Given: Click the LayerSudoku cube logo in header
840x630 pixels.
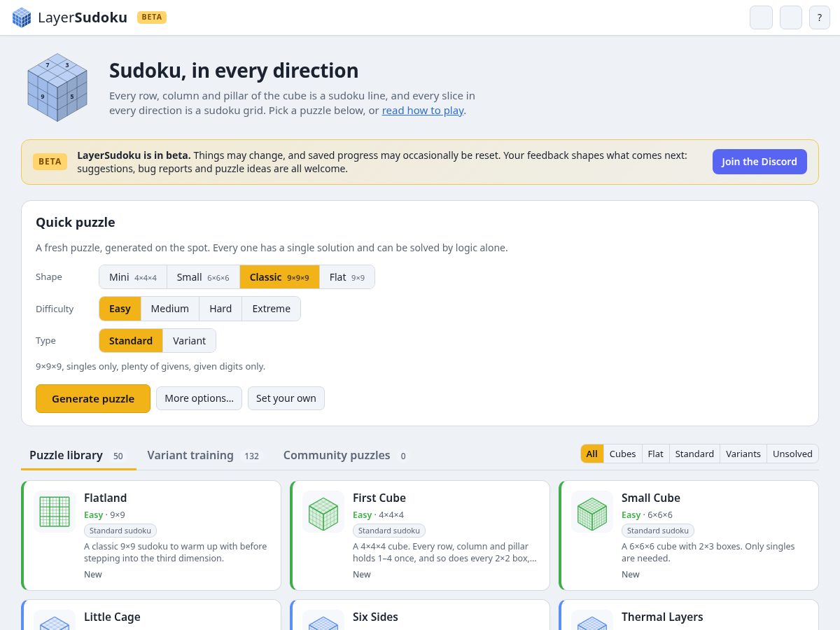Looking at the screenshot, I should pos(22,17).
